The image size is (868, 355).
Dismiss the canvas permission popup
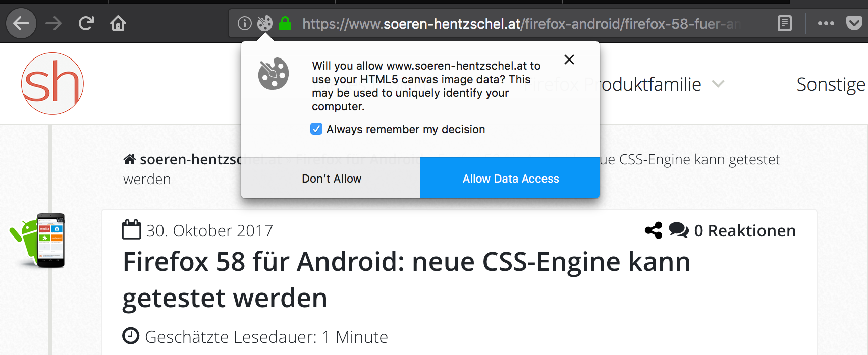coord(569,60)
